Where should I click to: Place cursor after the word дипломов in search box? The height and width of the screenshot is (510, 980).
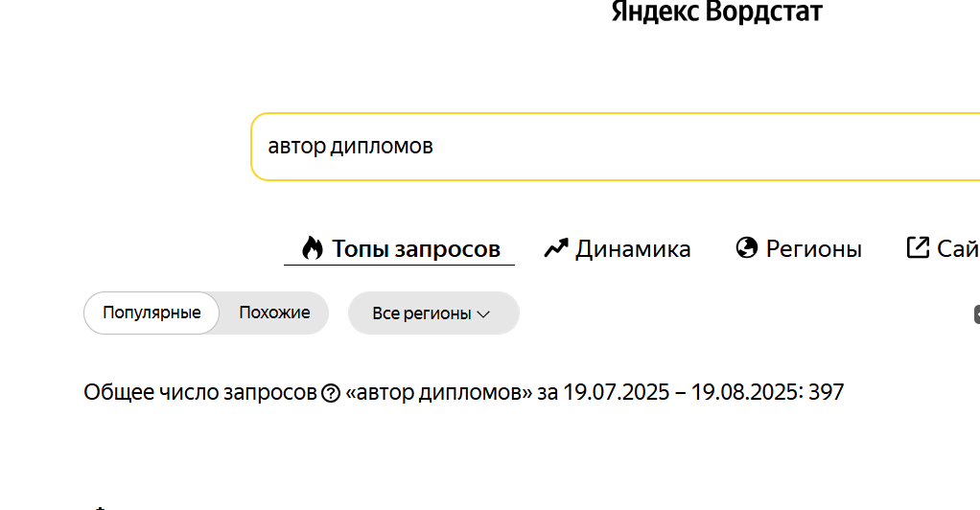click(x=434, y=147)
